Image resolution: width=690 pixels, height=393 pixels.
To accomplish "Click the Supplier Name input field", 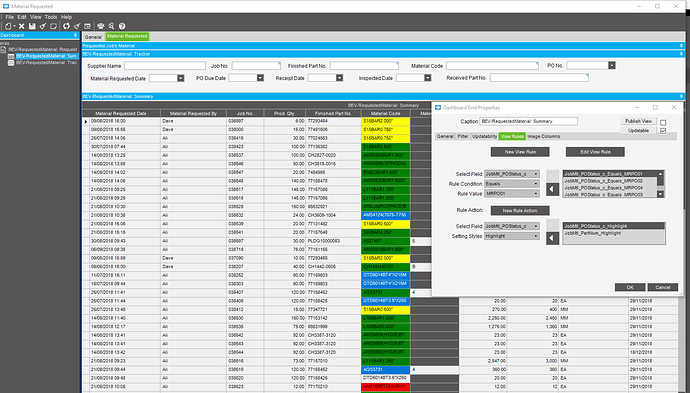I will (165, 66).
